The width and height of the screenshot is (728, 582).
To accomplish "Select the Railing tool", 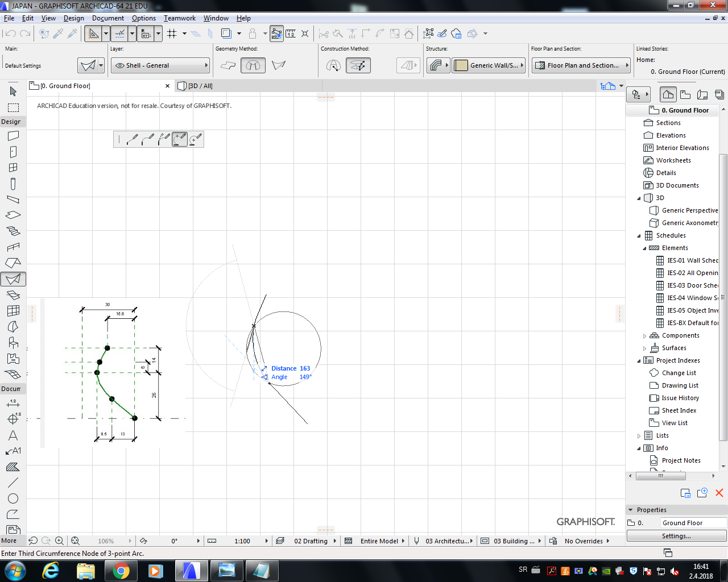I will click(13, 247).
